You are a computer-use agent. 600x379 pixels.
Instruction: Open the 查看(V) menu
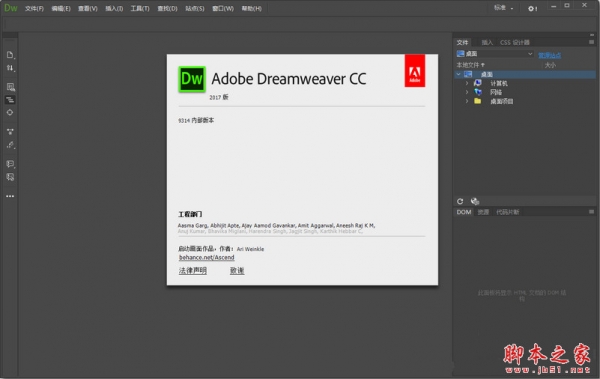click(x=88, y=8)
